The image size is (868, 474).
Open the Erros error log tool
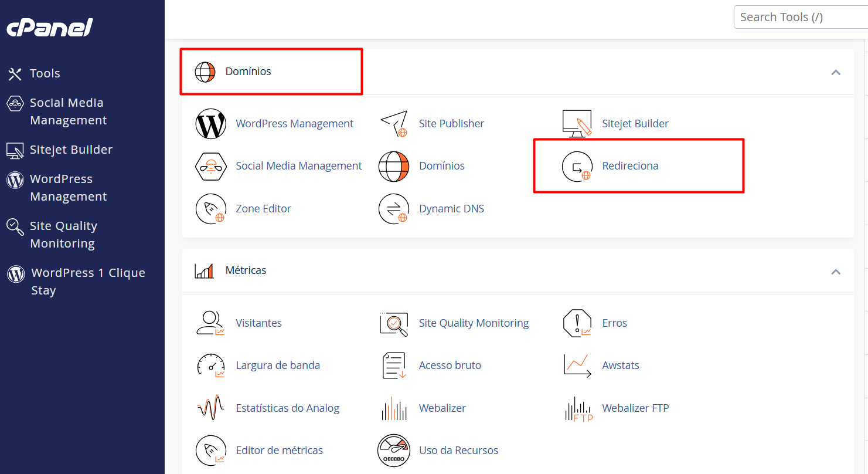pos(614,323)
